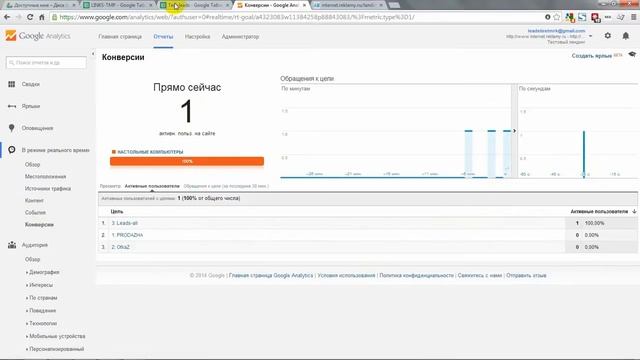
Task: Click the orange desktop computers percentage bar
Action: pyautogui.click(x=187, y=161)
